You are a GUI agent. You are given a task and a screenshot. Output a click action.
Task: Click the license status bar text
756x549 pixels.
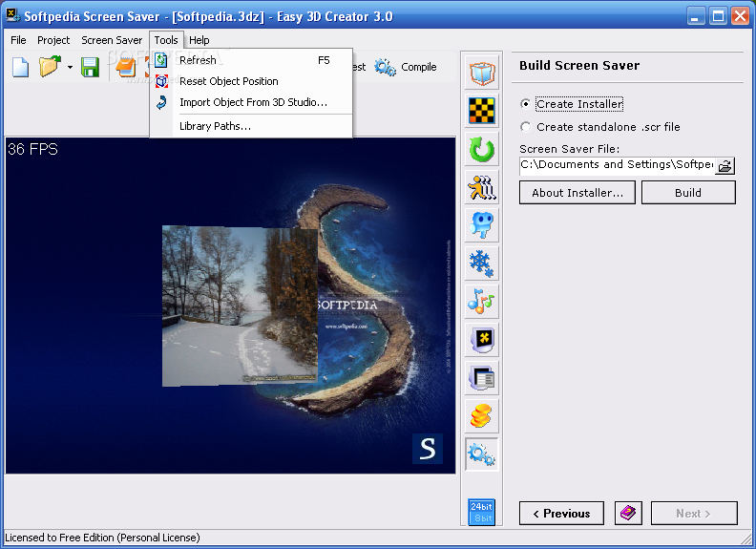coord(102,538)
